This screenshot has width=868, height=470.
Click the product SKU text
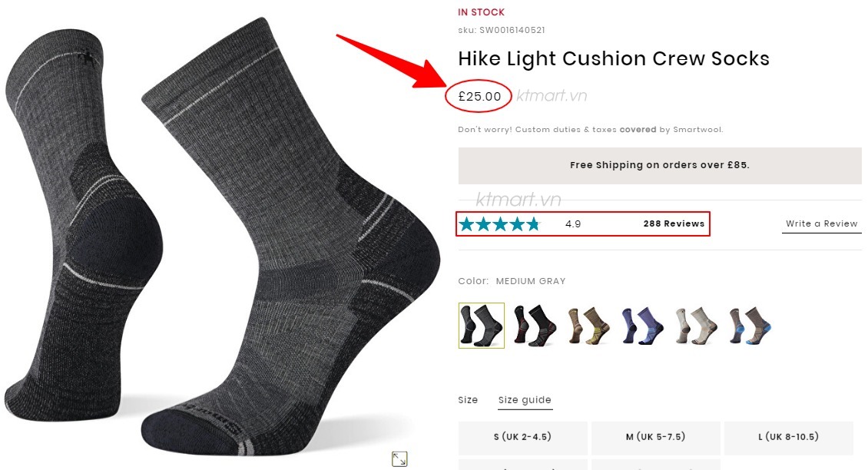coord(502,30)
